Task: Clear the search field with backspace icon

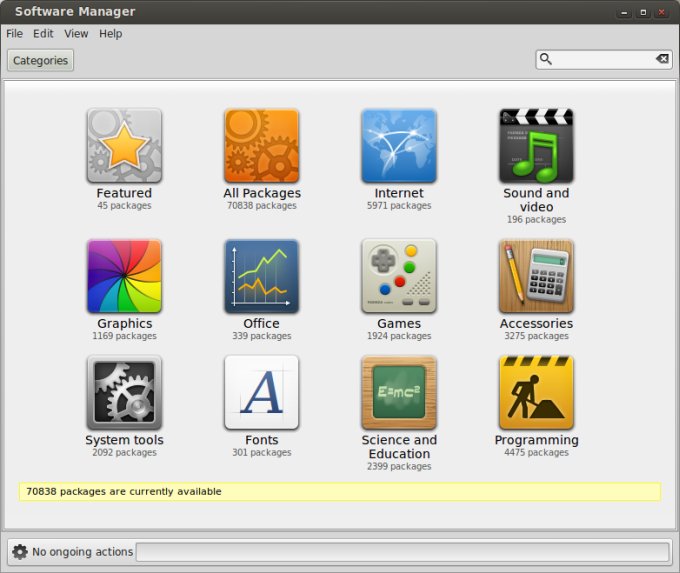Action: 662,59
